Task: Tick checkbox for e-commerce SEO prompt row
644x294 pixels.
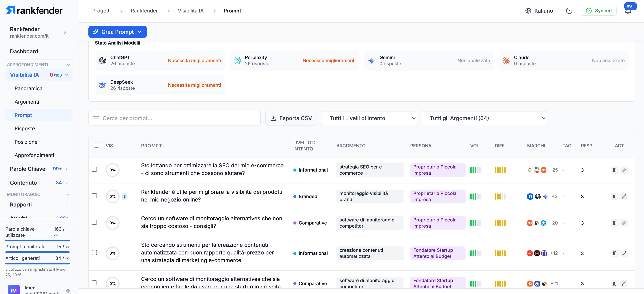Action: coord(95,169)
